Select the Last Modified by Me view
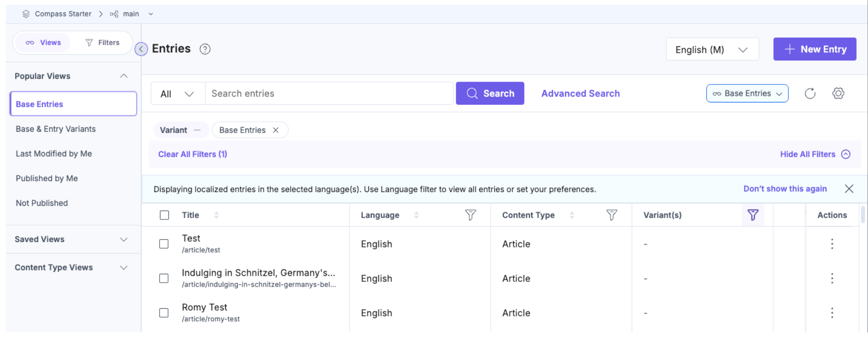Image resolution: width=868 pixels, height=338 pixels. pos(54,154)
